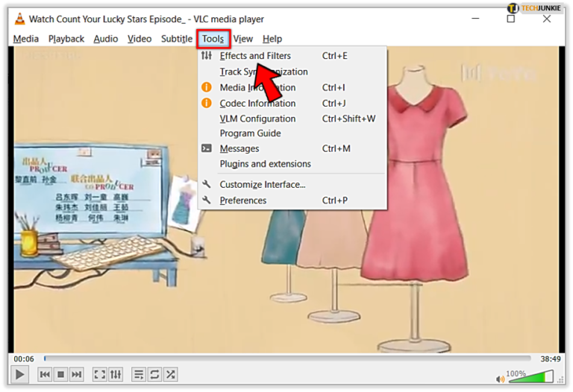Open the Playback menu

66,39
